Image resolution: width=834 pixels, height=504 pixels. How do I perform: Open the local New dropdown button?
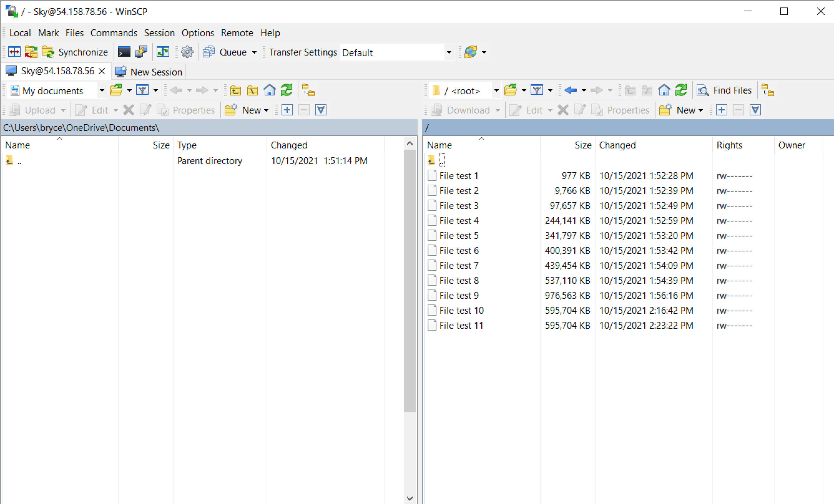click(x=247, y=110)
